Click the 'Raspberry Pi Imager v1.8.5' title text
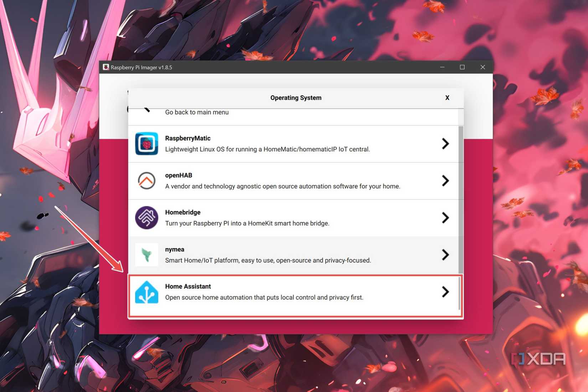588x392 pixels. point(141,67)
